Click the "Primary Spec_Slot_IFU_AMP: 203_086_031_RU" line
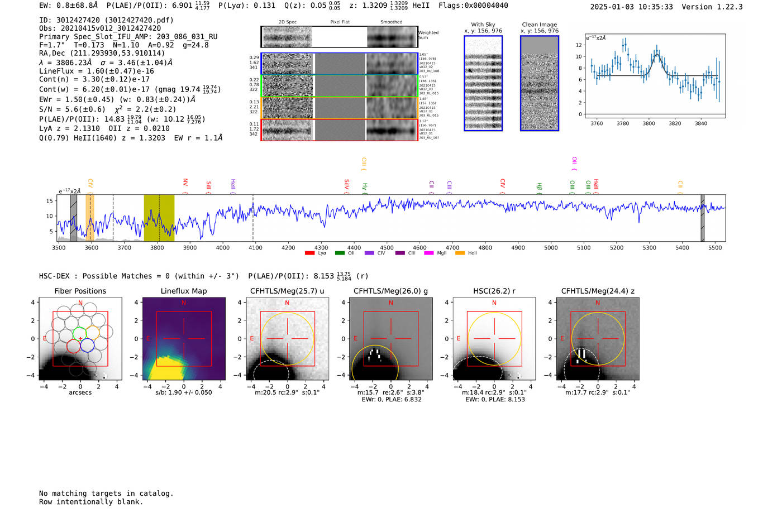The width and height of the screenshot is (782, 532). click(128, 37)
